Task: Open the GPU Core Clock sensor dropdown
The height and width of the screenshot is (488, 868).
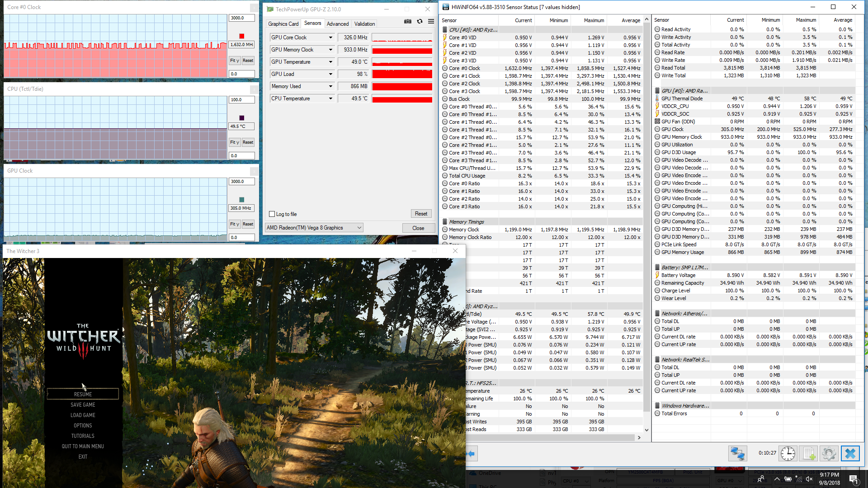Action: [x=330, y=38]
